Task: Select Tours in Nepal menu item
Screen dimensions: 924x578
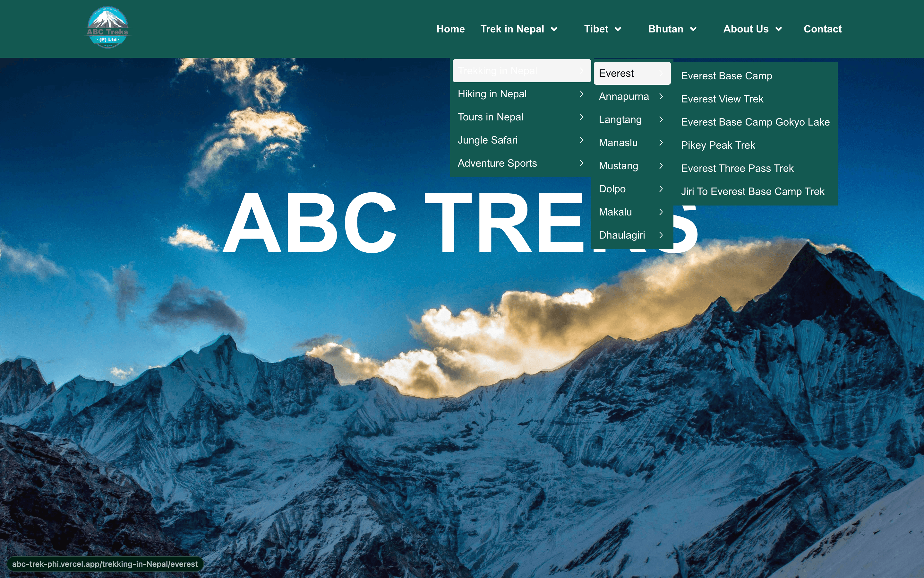Action: (522, 117)
